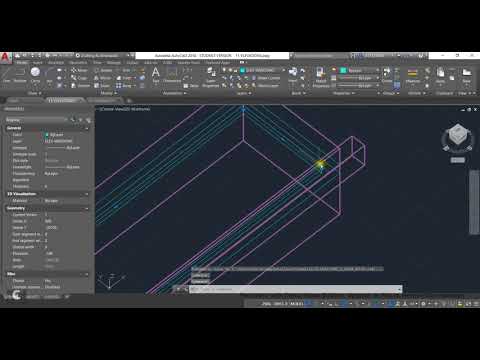Click the Fillet tool
480x360 pixels.
[124, 78]
